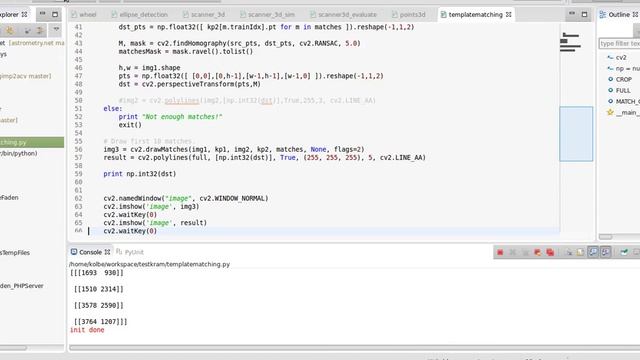Viewport: 640px width, 360px height.
Task: Click console output '[[3764 1207]]]'
Action: (x=100, y=322)
